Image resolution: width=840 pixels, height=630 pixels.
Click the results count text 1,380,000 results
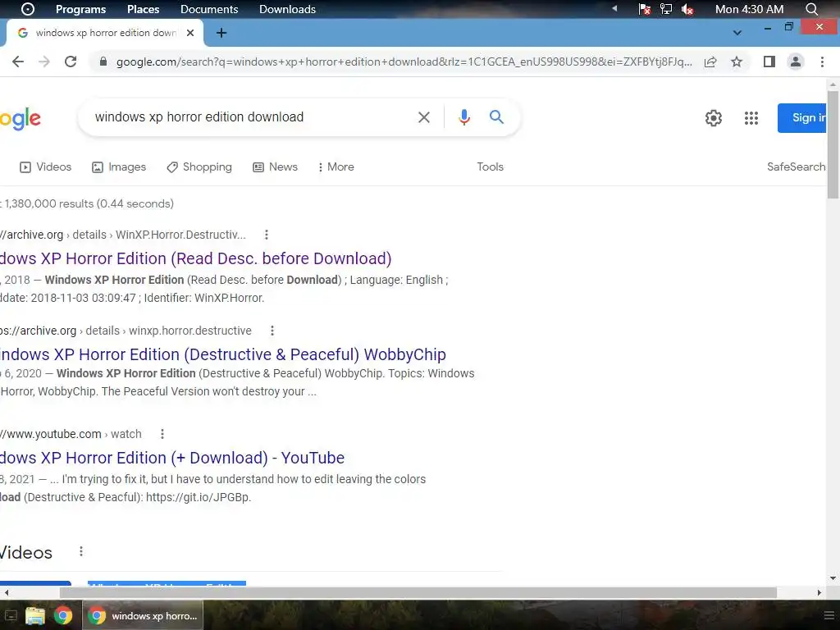[x=89, y=203]
